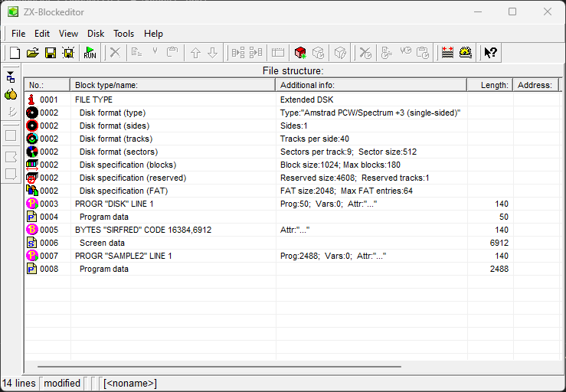Select the 'Disk specification (reserved)' row
Image resolution: width=566 pixels, height=392 pixels.
pyautogui.click(x=292, y=178)
